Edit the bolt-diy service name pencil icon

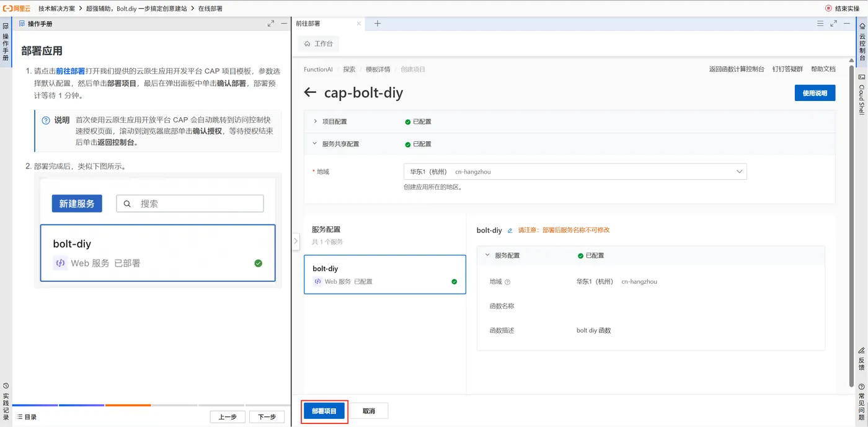point(510,231)
